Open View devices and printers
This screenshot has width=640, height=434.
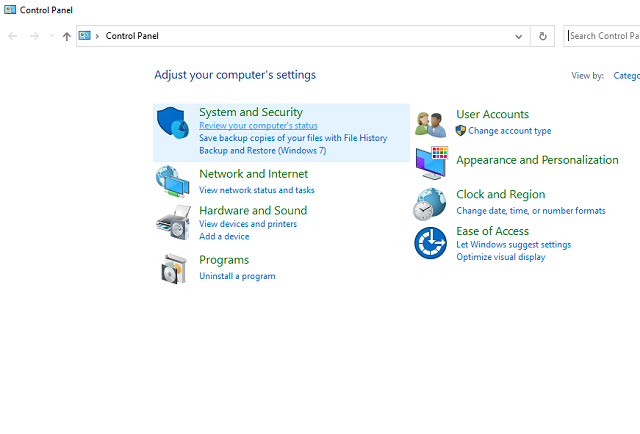point(248,224)
